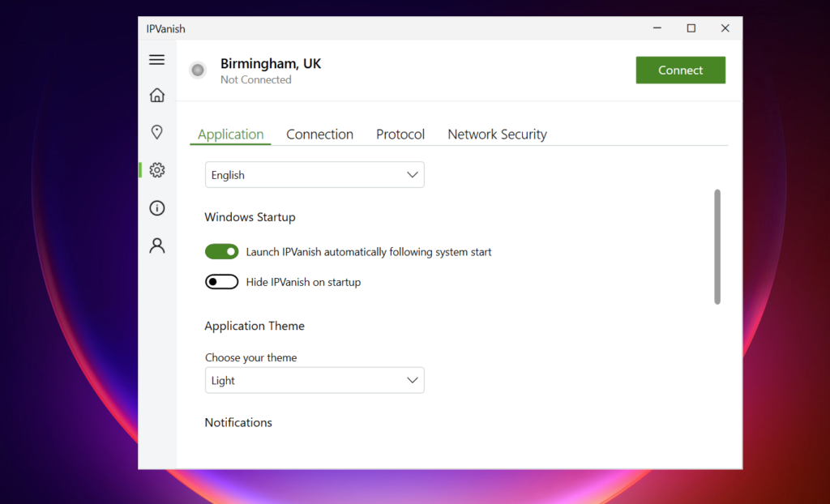Image resolution: width=830 pixels, height=504 pixels.
Task: Click the Application Theme heading
Action: 255,326
